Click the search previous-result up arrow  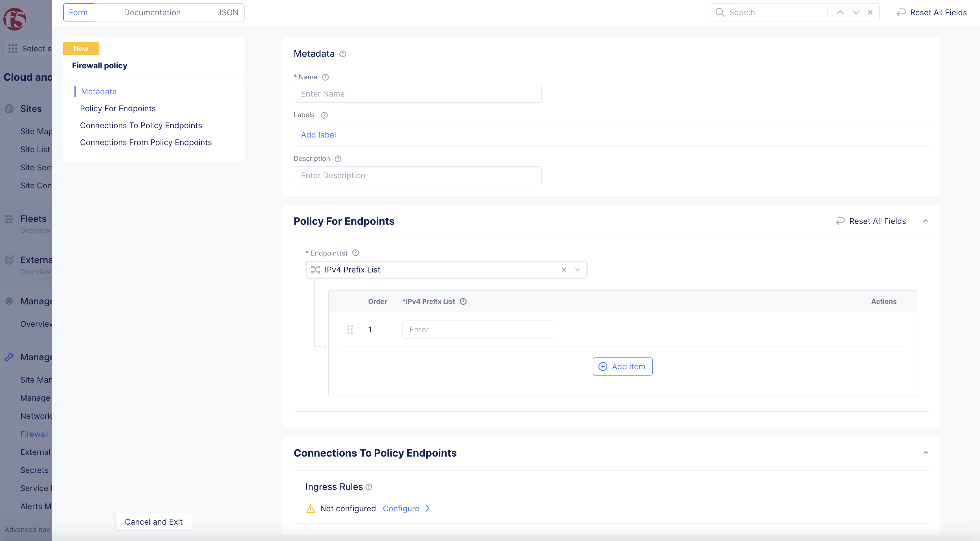pos(840,12)
